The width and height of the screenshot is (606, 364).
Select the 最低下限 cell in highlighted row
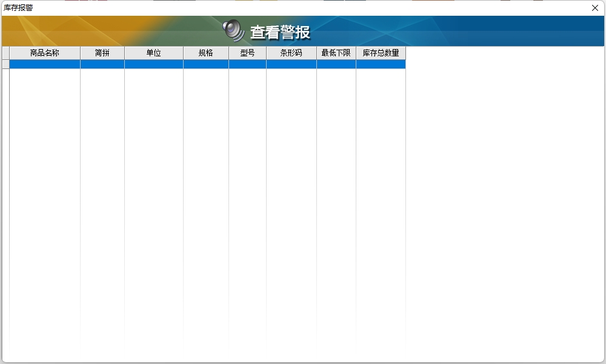point(336,64)
